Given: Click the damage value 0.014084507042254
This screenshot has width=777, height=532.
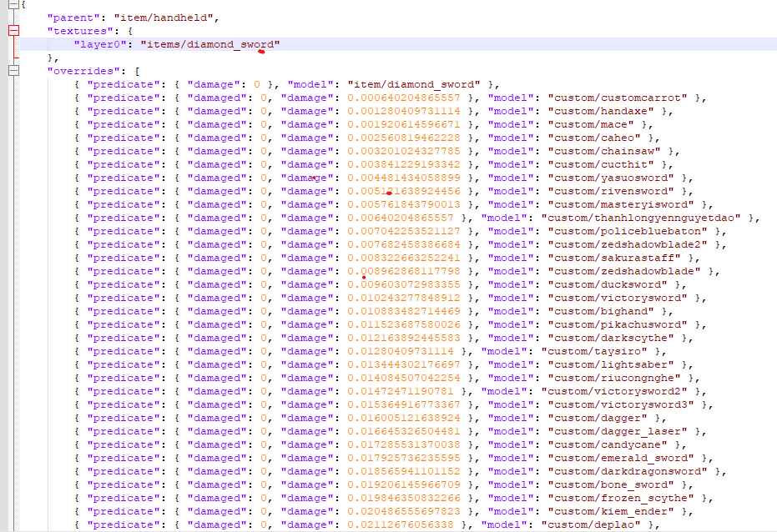Looking at the screenshot, I should 404,379.
